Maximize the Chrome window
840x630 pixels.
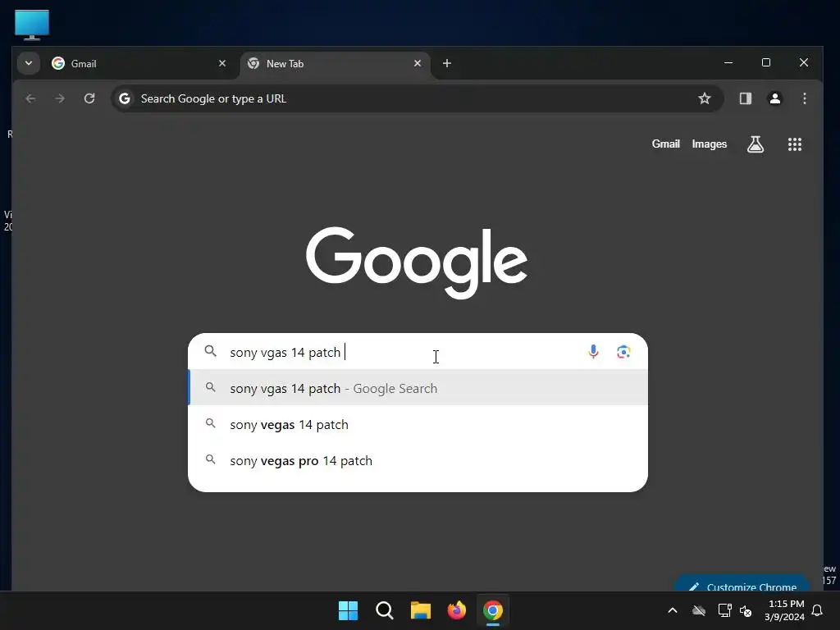point(766,62)
